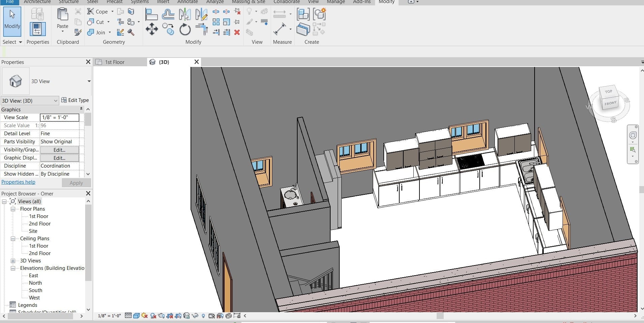The image size is (644, 323).
Task: Click the Demolish hammer icon
Action: 131,32
